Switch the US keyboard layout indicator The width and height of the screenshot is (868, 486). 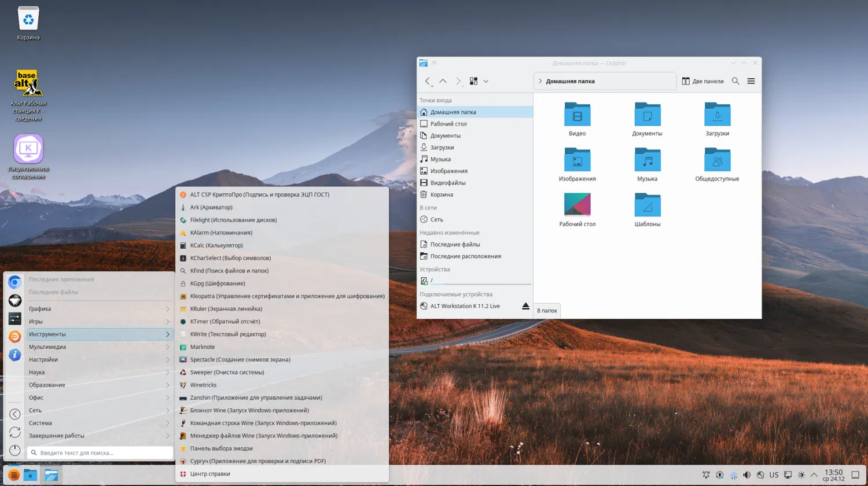point(774,475)
